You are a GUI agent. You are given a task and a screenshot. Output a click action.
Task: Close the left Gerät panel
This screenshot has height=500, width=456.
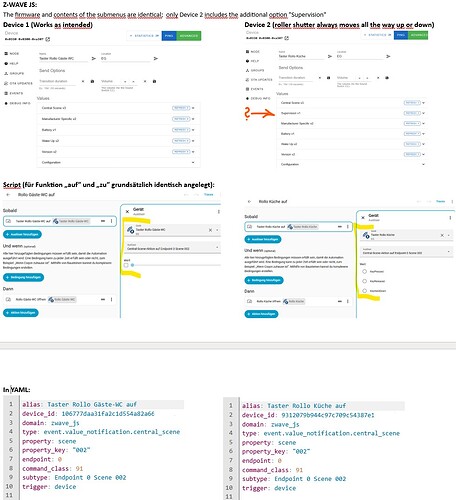(x=127, y=211)
